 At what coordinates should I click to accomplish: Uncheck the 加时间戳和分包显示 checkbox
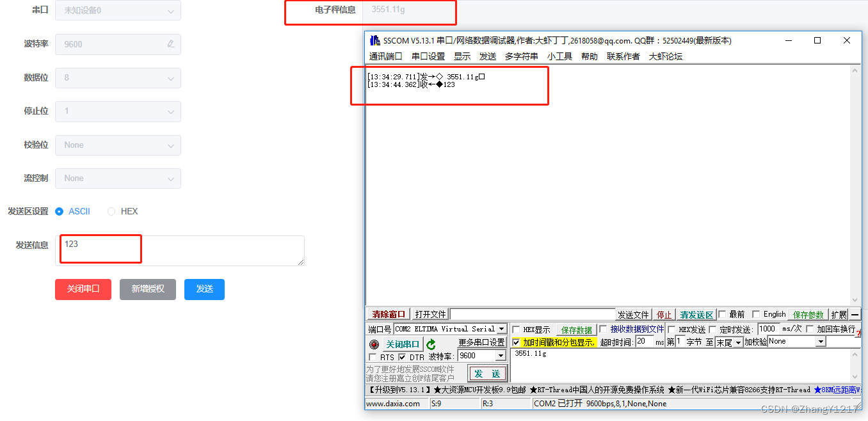(516, 342)
